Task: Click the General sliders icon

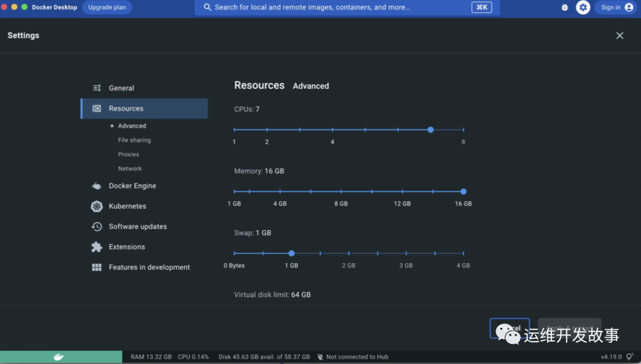Action: [x=97, y=88]
